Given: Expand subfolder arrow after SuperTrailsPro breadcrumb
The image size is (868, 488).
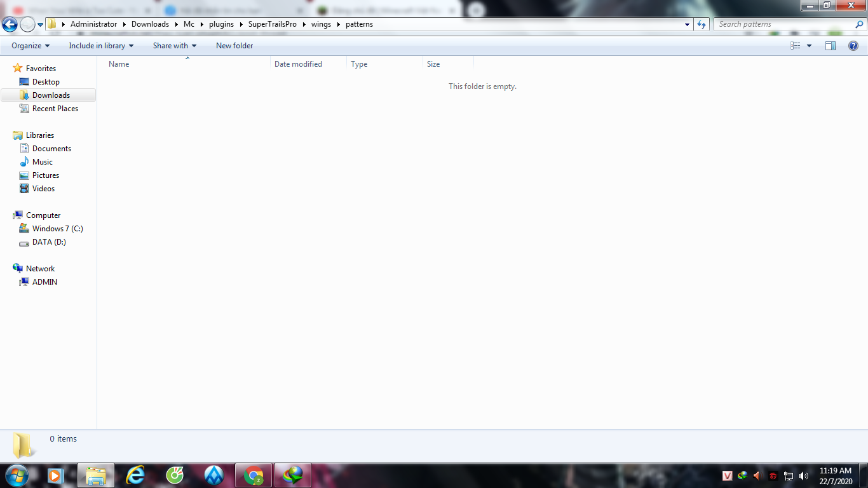Looking at the screenshot, I should pos(304,24).
